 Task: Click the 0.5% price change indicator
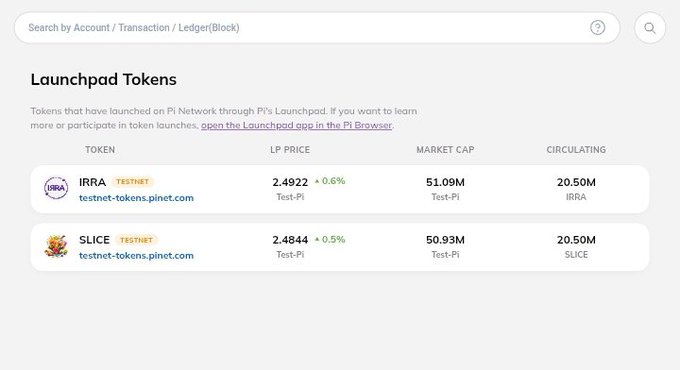pyautogui.click(x=330, y=239)
